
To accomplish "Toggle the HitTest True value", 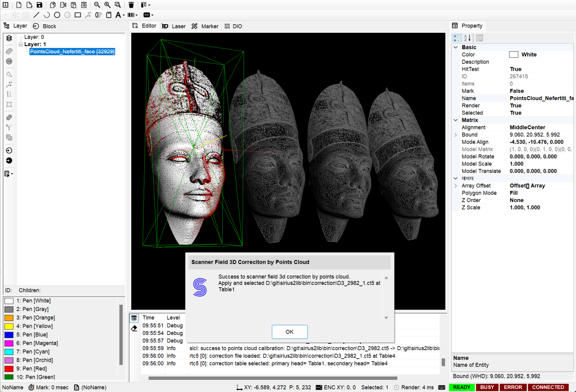I will point(515,69).
